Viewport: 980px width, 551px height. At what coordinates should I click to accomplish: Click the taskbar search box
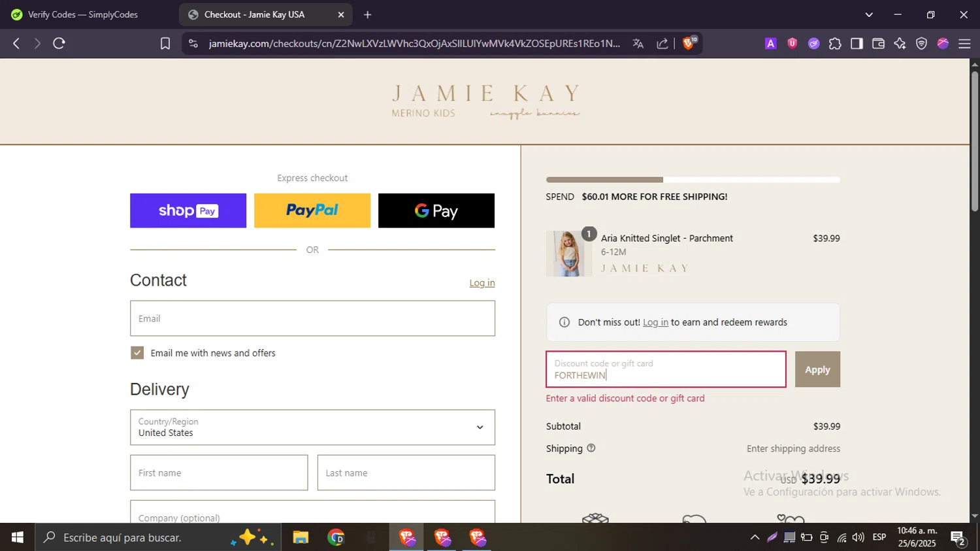pyautogui.click(x=158, y=537)
